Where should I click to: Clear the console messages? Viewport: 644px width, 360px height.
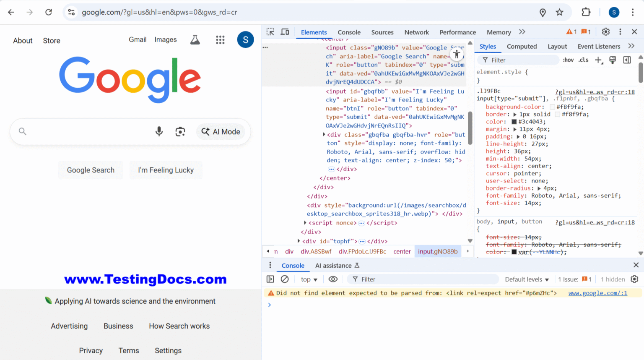coord(285,279)
